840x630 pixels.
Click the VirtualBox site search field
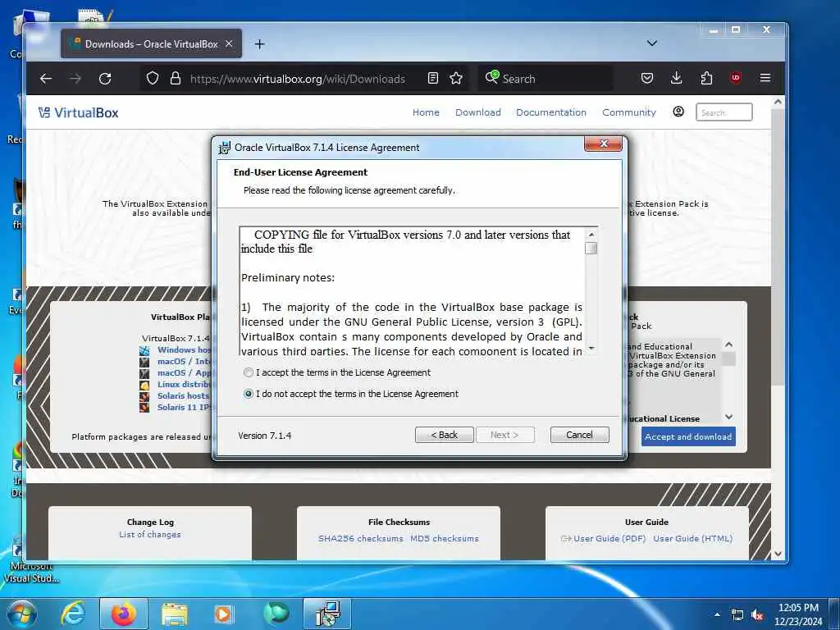[724, 112]
